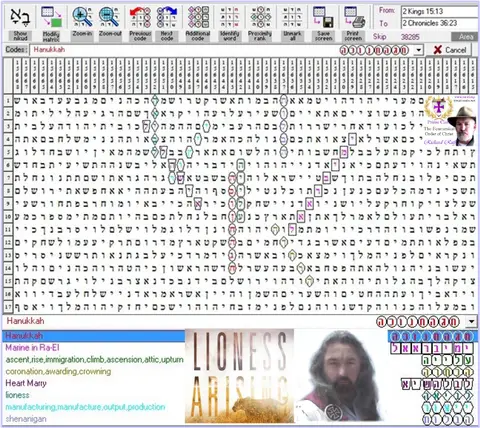The width and height of the screenshot is (480, 428).
Task: Select the 'ascent,rise,immigration' list entry
Action: point(94,360)
